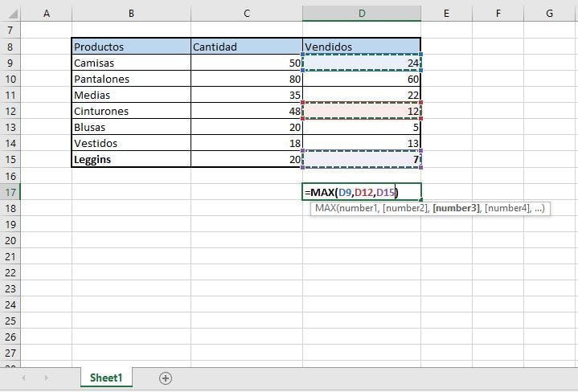
Task: Go to next sheet arrow
Action: coord(46,378)
